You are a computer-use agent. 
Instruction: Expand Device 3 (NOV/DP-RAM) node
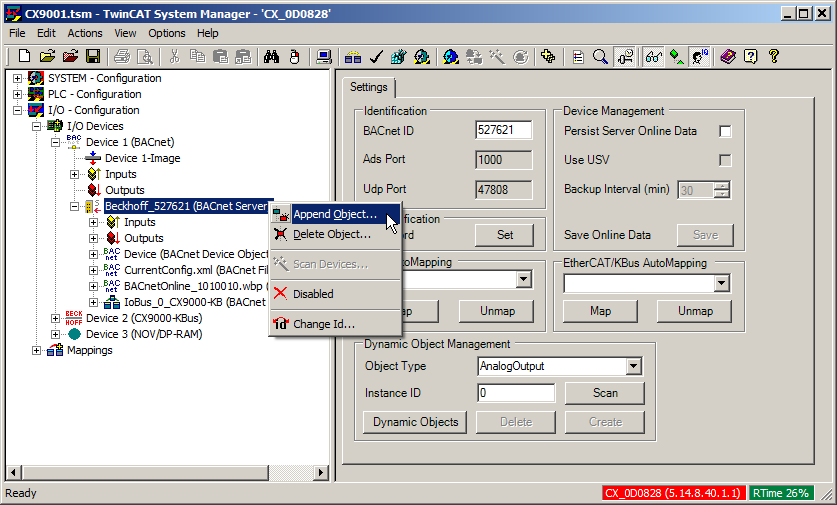click(56, 335)
